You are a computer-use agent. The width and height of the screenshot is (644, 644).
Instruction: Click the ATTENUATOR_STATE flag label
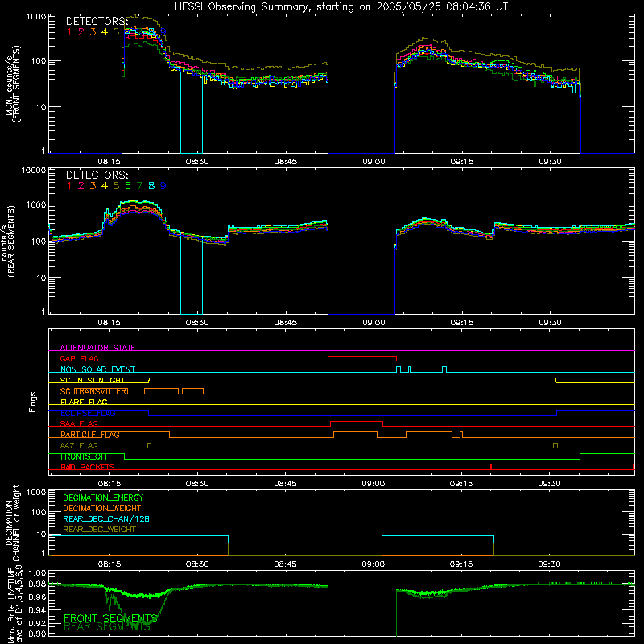point(97,348)
